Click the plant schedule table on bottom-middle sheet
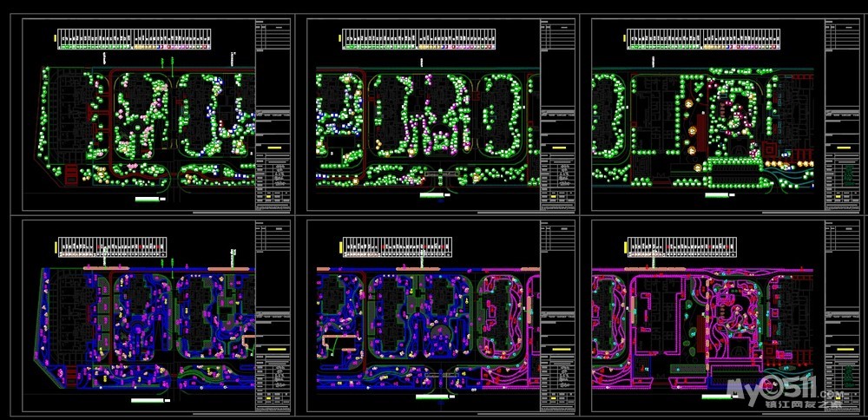The width and height of the screenshot is (868, 420). click(x=419, y=246)
